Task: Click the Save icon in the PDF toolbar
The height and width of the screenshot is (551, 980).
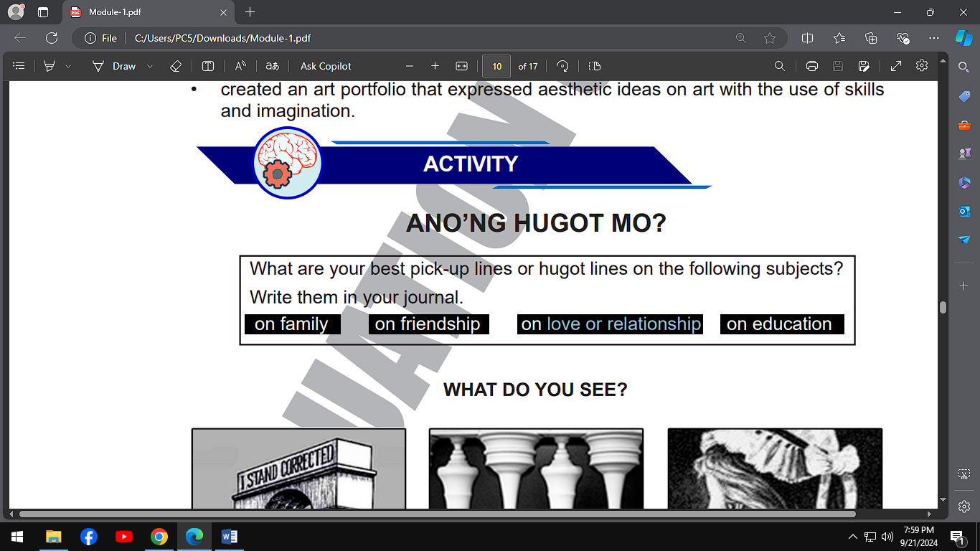Action: (x=838, y=66)
